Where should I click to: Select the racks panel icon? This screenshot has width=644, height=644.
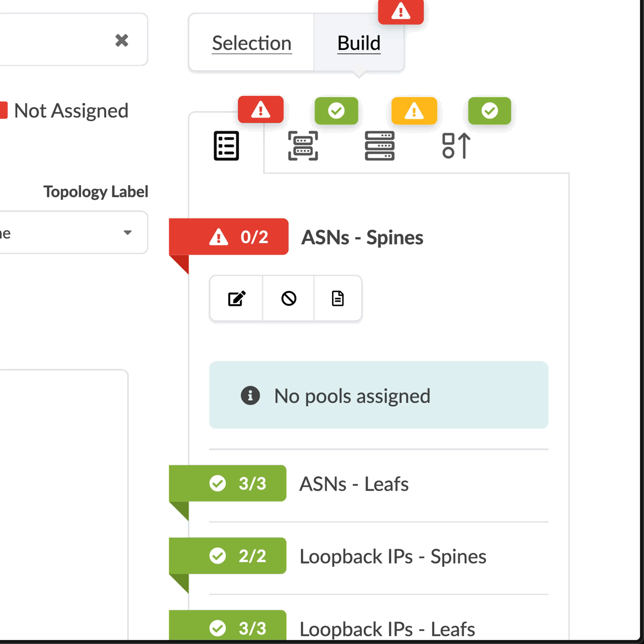click(303, 145)
